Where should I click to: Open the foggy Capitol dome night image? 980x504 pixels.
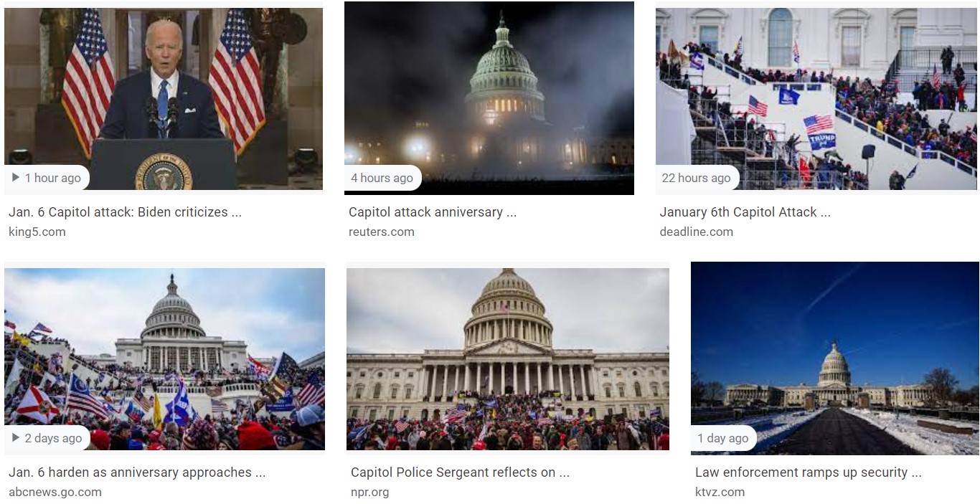489,98
